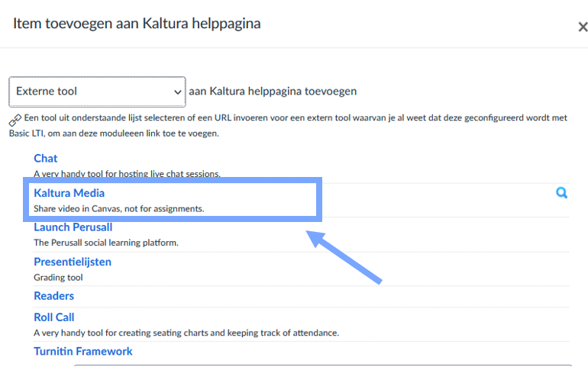Click the magnifier icon beside Kaltura Media
Image resolution: width=588 pixels, height=370 pixels.
click(x=561, y=193)
